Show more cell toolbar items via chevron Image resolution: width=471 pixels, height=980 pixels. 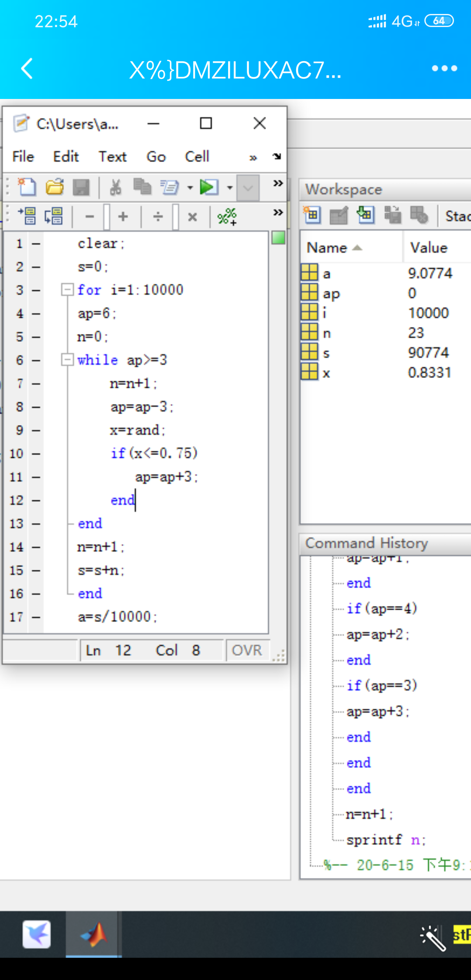tap(278, 212)
